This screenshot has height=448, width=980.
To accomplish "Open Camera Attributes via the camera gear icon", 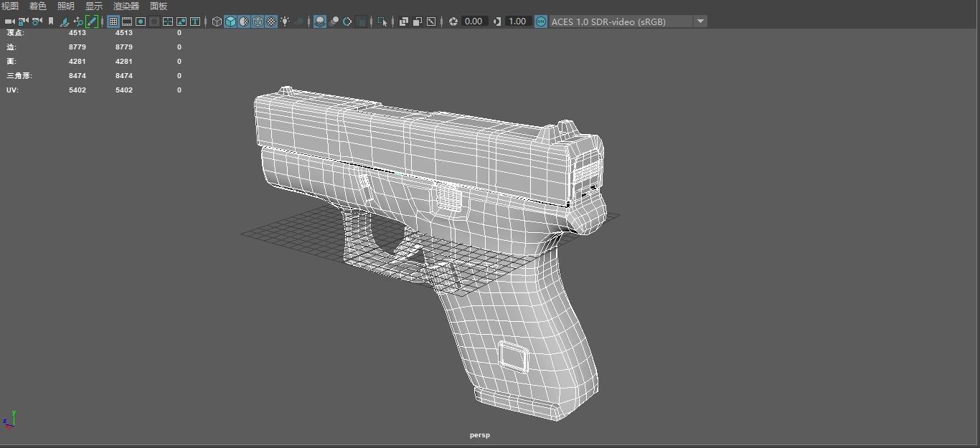I will pyautogui.click(x=37, y=22).
